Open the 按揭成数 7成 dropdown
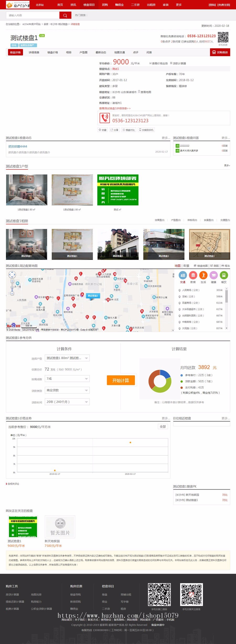This screenshot has height=644, width=236. (67, 378)
